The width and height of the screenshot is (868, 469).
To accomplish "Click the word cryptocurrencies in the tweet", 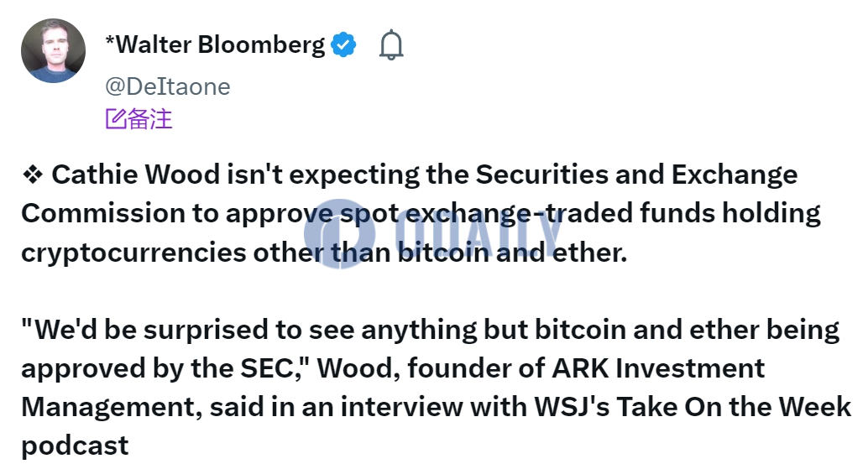I will tap(133, 253).
